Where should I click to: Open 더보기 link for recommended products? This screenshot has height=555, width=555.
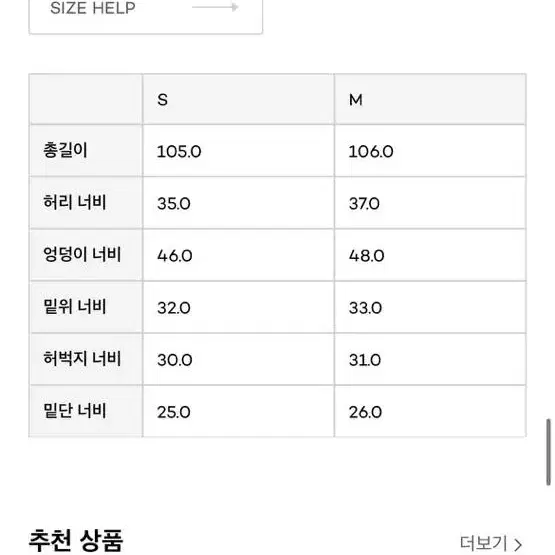pyautogui.click(x=491, y=543)
